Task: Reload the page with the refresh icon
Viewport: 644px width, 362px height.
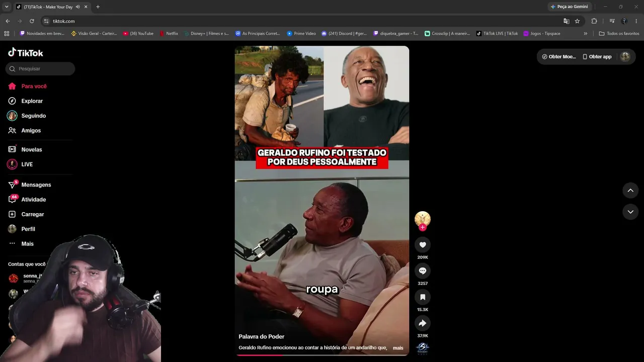Action: pyautogui.click(x=32, y=21)
